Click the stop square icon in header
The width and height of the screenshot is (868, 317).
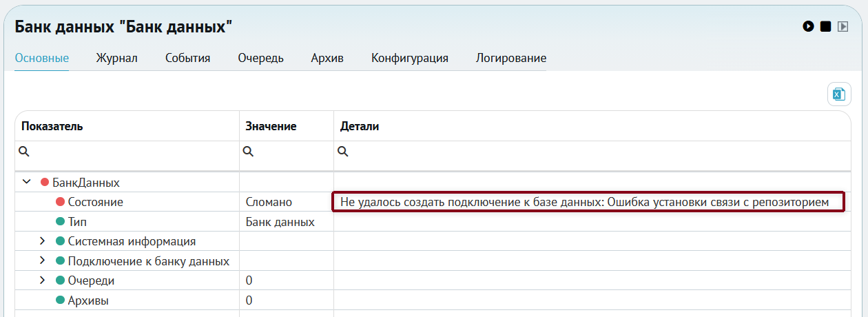(825, 26)
